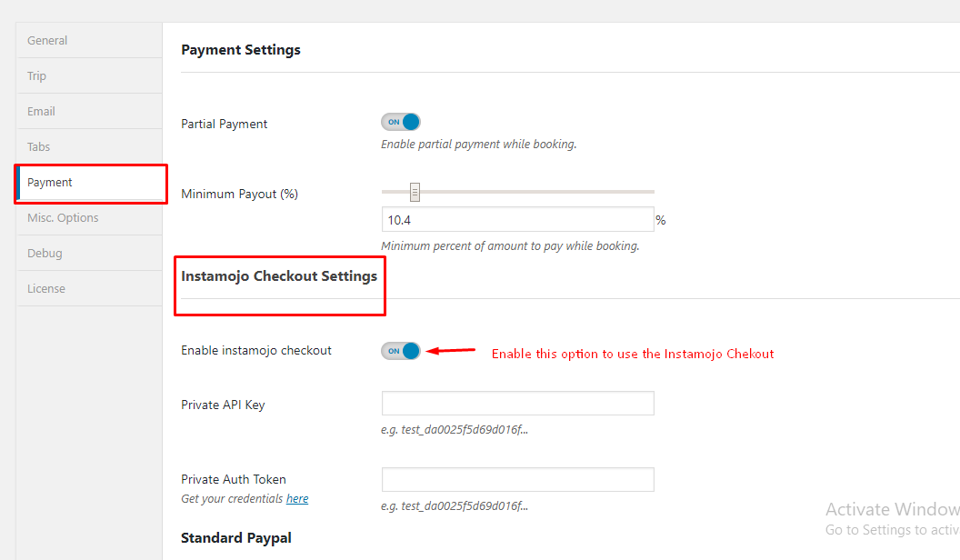Click the Private Auth Token input field
Screen dimensions: 960x560
517,480
